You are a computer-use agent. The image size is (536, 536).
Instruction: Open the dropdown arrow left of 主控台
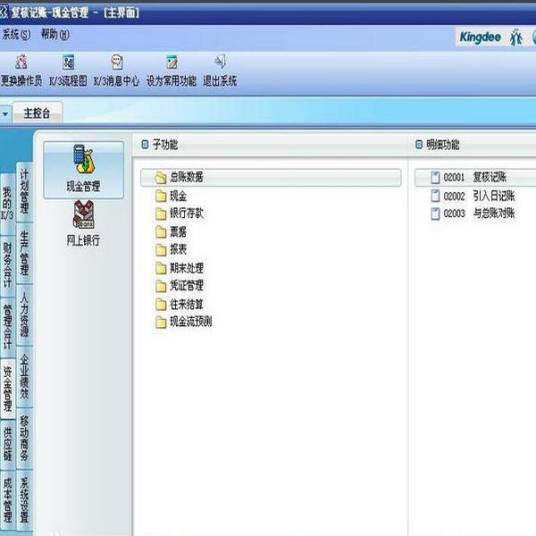(5, 113)
